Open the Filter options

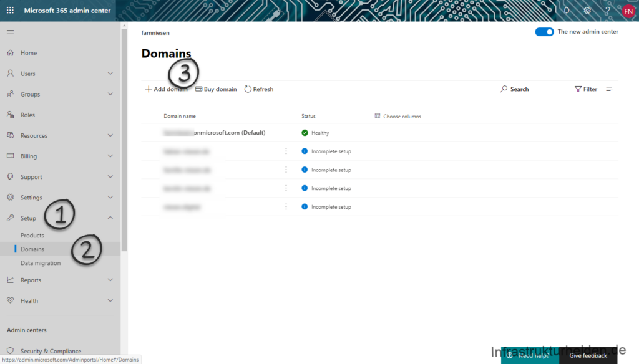pos(585,89)
